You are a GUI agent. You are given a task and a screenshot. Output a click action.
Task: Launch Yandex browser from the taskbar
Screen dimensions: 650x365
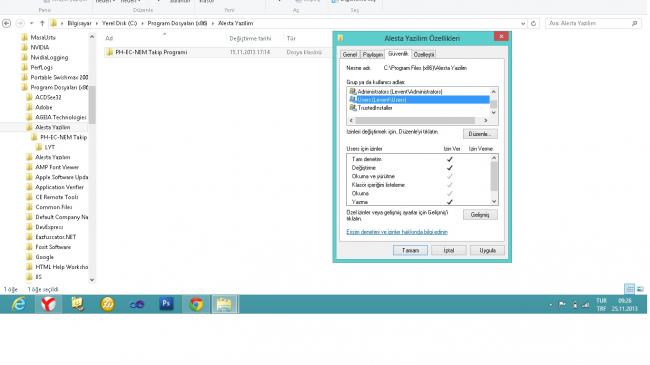(48, 304)
